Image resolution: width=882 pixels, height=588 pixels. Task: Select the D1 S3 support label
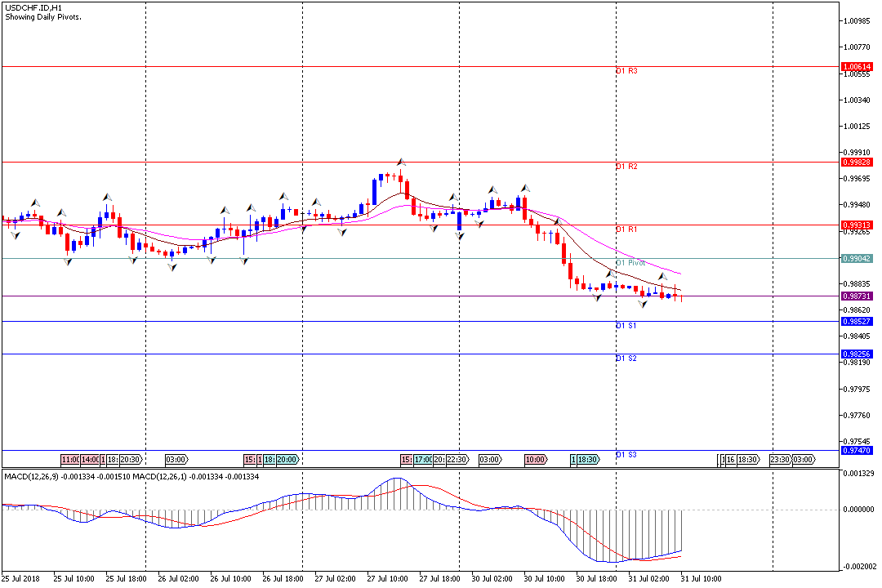pyautogui.click(x=626, y=455)
